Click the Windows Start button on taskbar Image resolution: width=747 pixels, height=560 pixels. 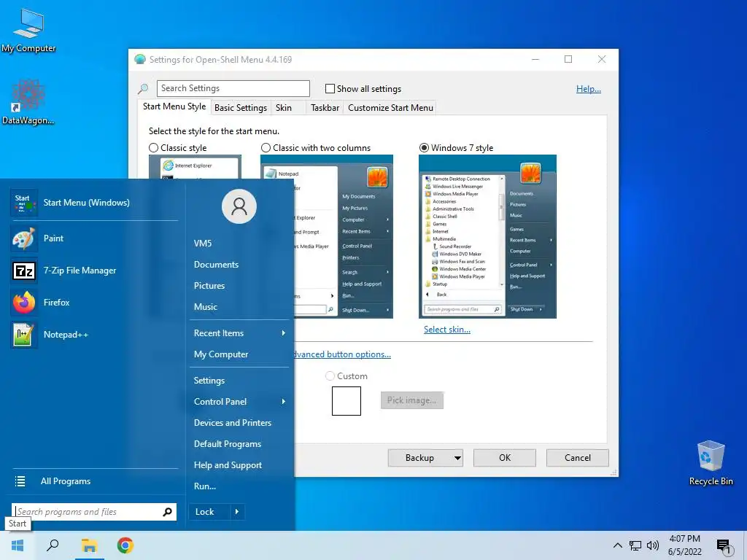point(18,545)
